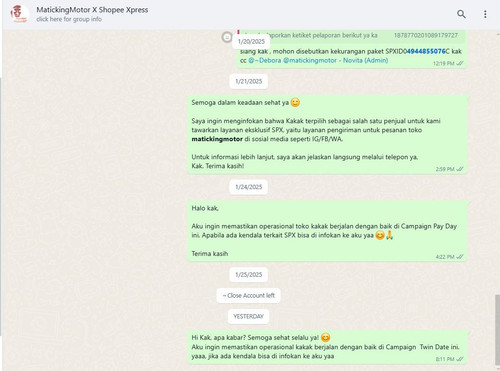Image resolution: width=500 pixels, height=371 pixels.
Task: Open the search in chat icon
Action: [461, 14]
